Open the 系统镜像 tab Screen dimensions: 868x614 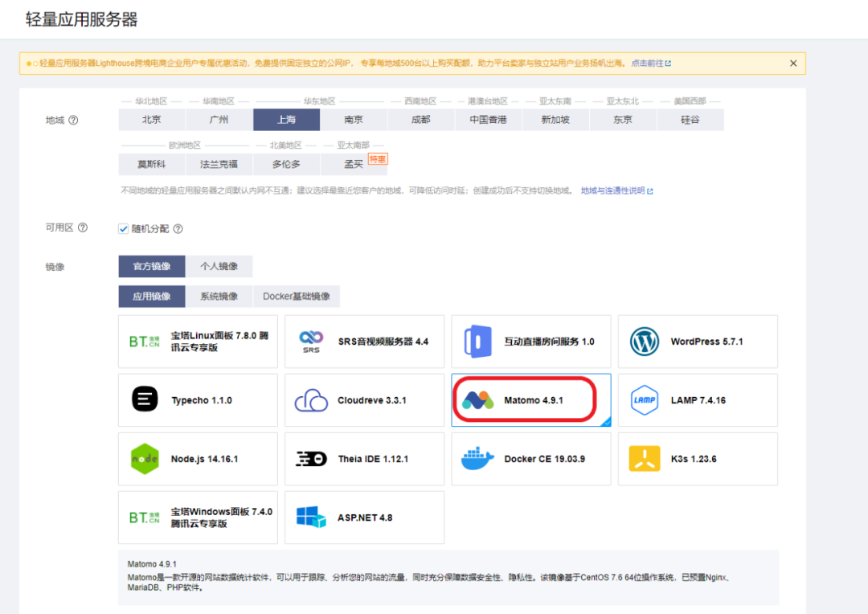pos(219,297)
